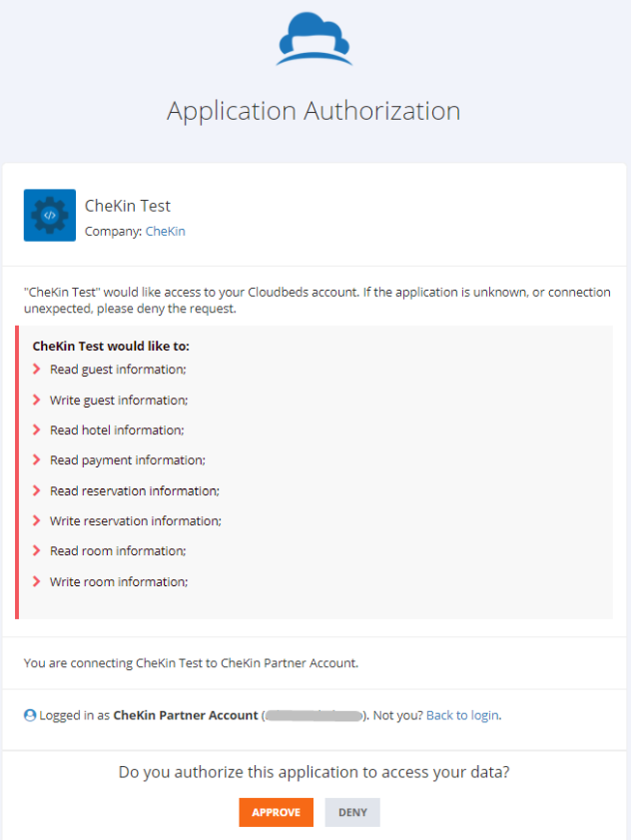631x840 pixels.
Task: Click the 'Do you authorize this application' question
Action: 314,772
